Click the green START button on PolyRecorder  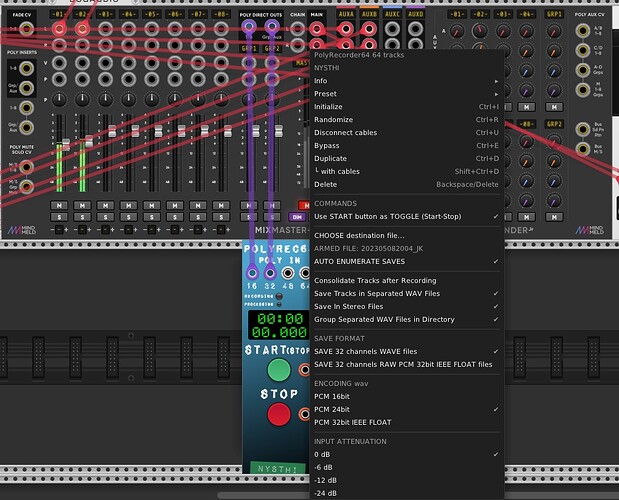click(279, 370)
